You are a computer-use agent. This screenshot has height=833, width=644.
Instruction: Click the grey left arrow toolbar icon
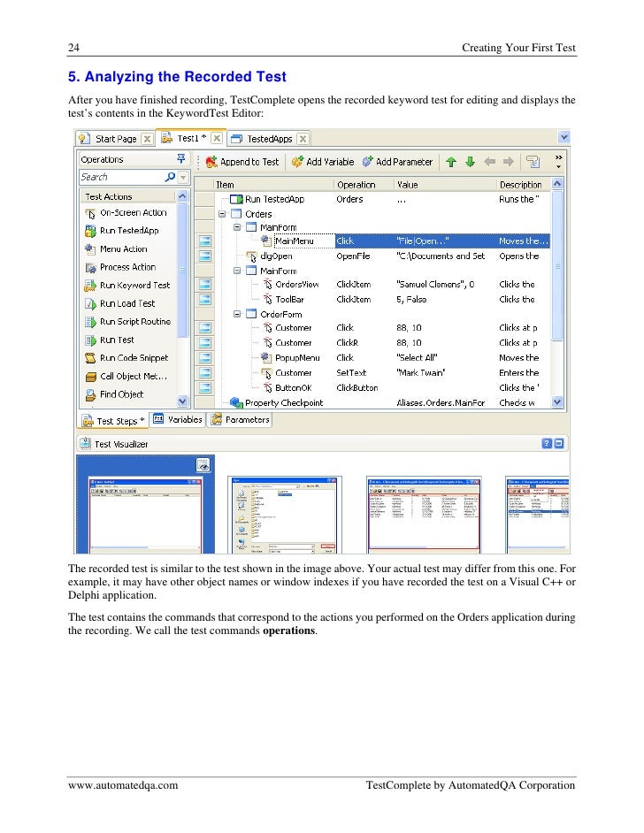489,162
